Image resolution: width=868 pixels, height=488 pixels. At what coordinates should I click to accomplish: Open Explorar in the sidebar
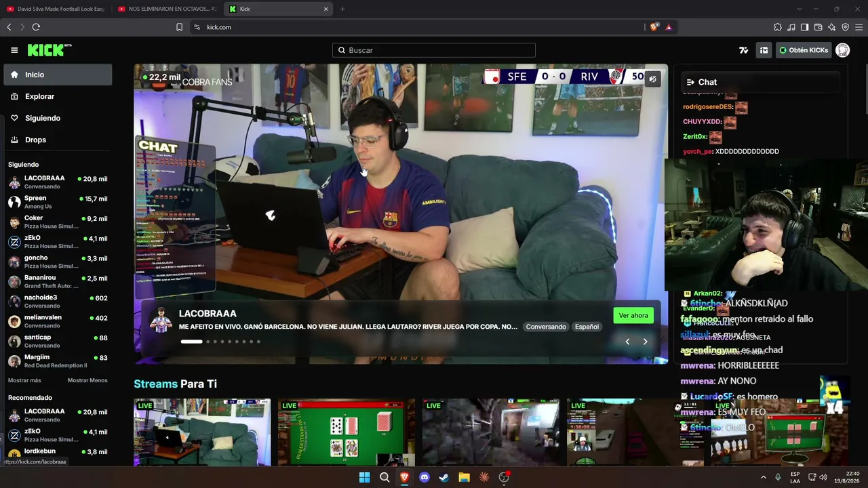[x=58, y=96]
